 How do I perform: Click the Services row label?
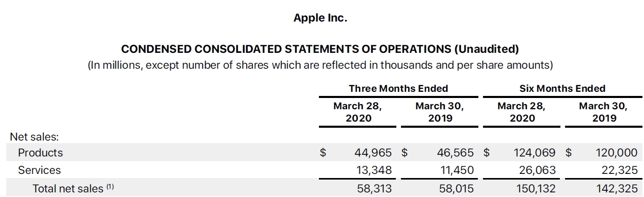click(39, 170)
